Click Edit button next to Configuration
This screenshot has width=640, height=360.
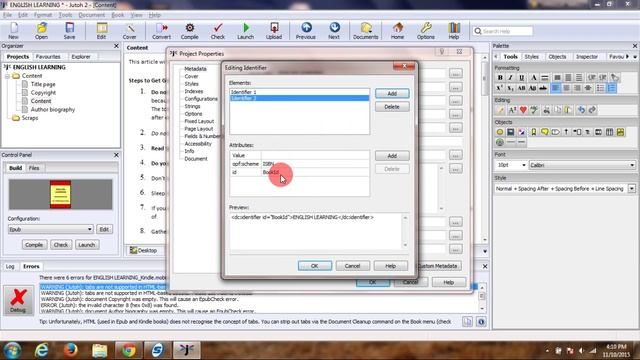[104, 229]
